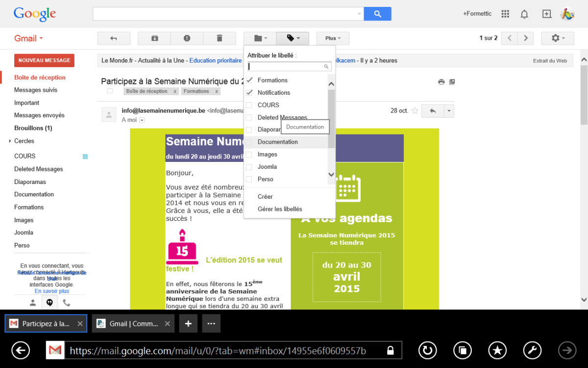
Task: Refresh the page in browser
Action: [428, 350]
